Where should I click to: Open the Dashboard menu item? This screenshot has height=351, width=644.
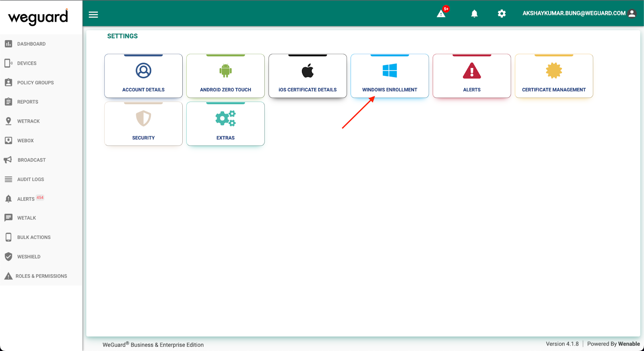click(x=31, y=44)
